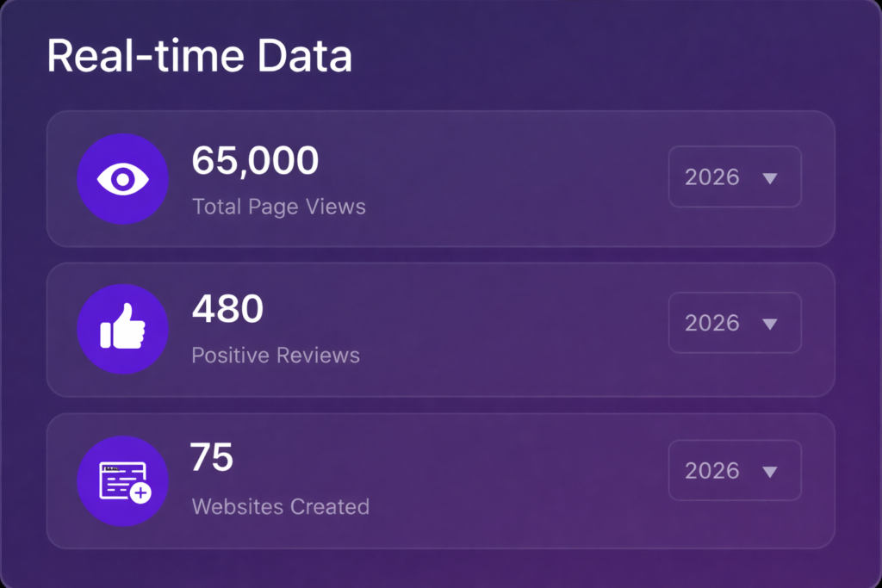882x588 pixels.
Task: Click the "Websites Created" label
Action: tap(280, 506)
